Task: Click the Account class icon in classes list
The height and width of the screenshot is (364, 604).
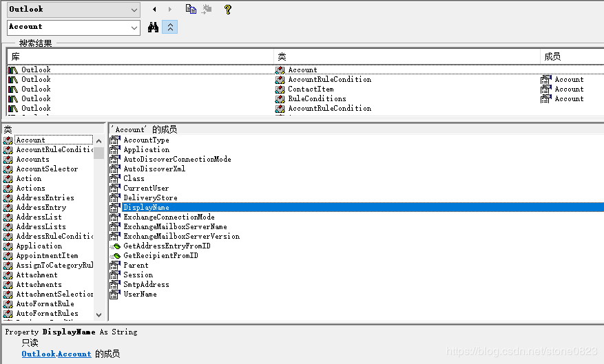Action: pyautogui.click(x=8, y=140)
